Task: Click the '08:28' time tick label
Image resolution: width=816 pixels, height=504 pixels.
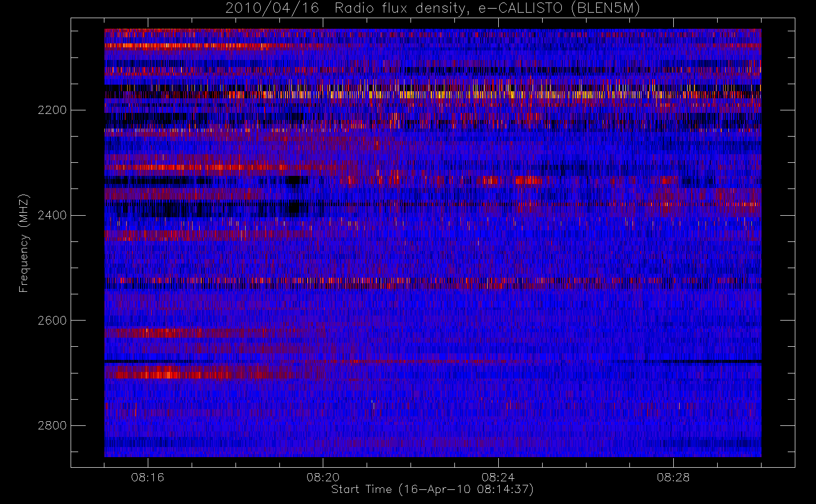Action: click(x=673, y=477)
